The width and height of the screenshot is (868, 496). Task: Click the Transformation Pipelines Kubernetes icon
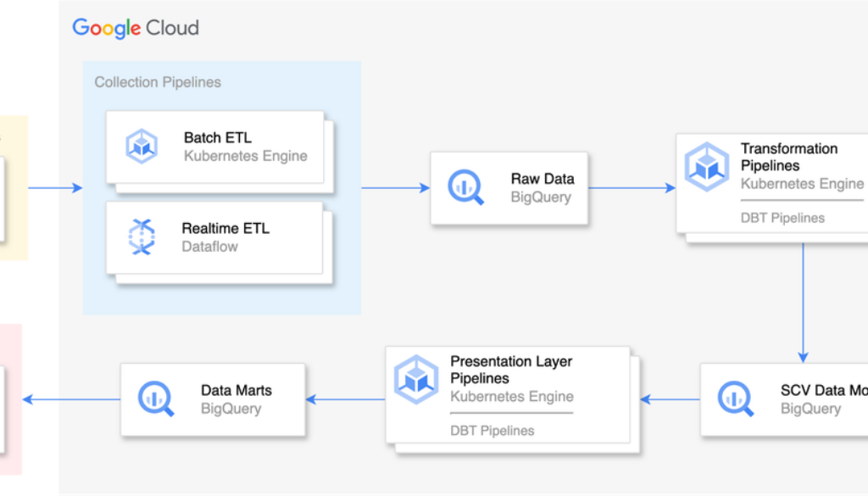[706, 166]
